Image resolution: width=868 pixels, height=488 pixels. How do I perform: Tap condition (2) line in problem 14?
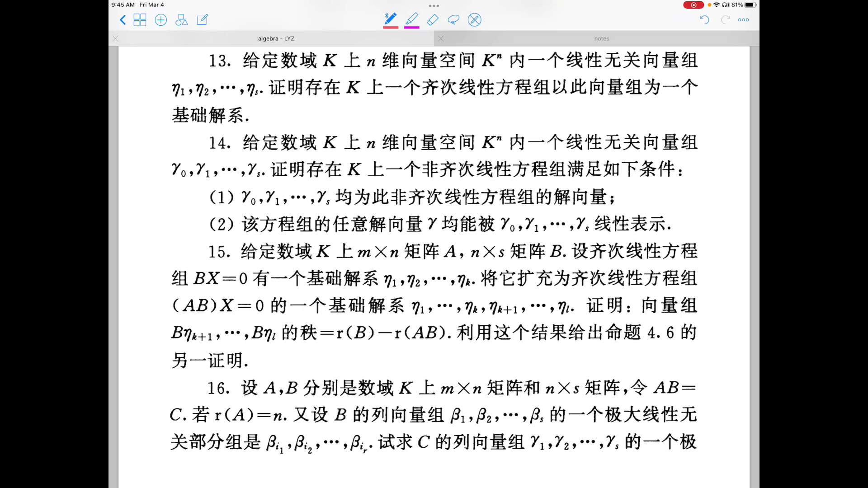click(x=440, y=225)
